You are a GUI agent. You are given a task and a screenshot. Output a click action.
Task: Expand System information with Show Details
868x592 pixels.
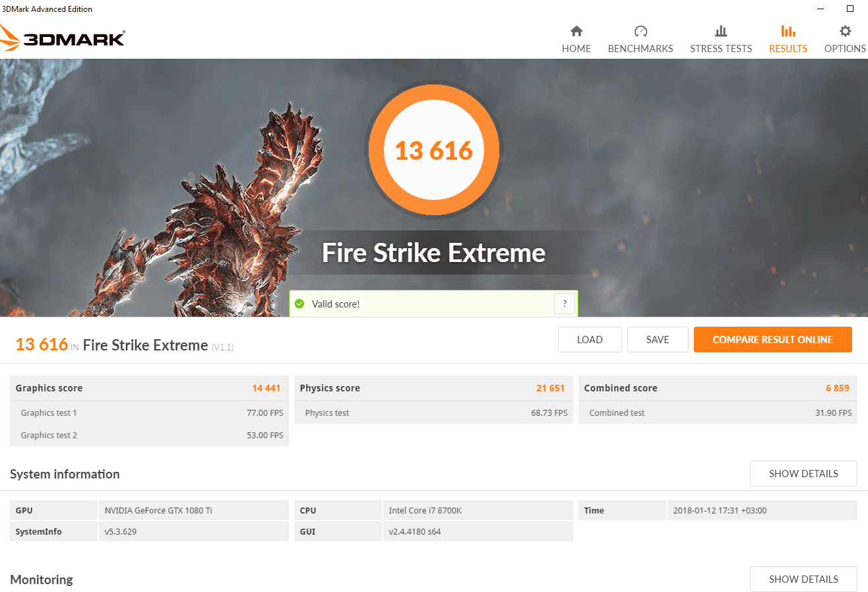pyautogui.click(x=803, y=473)
